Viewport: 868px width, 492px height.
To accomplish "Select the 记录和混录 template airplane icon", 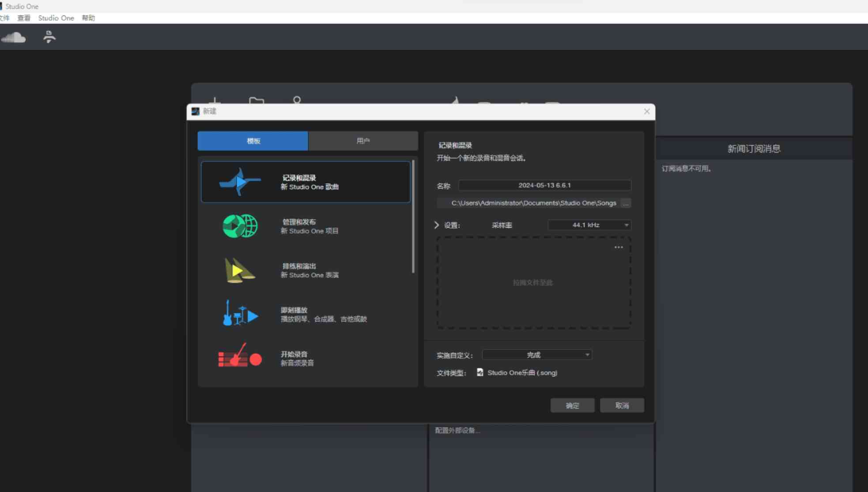I will click(240, 182).
